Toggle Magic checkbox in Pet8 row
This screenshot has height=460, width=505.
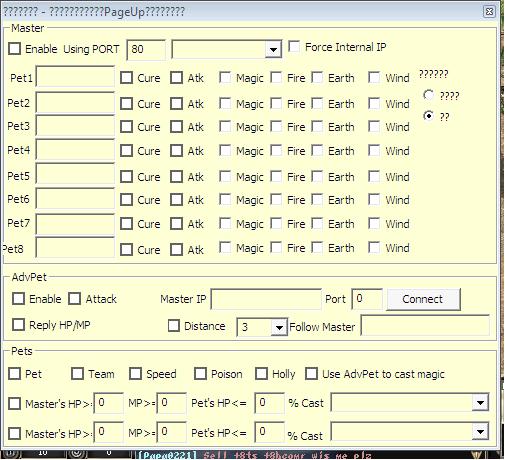pyautogui.click(x=225, y=248)
